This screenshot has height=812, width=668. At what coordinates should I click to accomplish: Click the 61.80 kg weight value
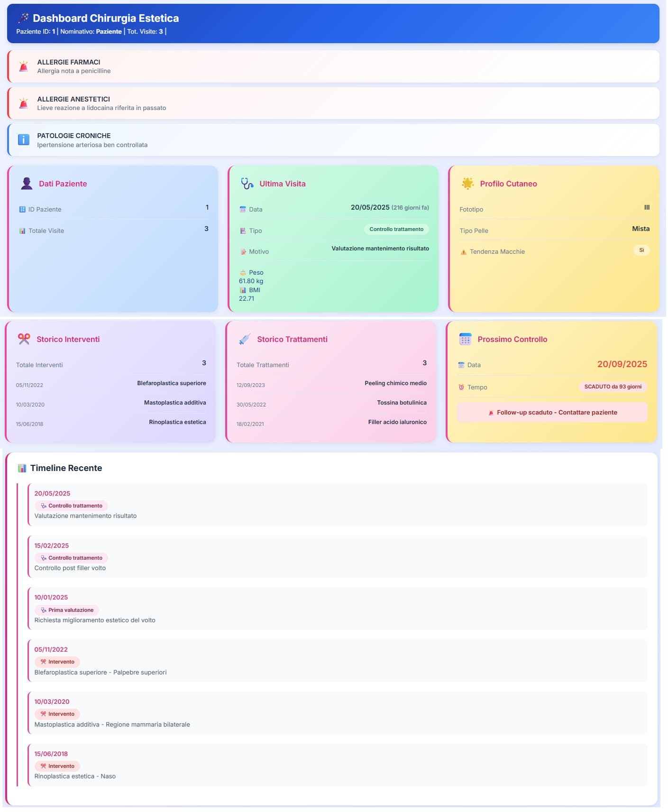click(x=251, y=281)
